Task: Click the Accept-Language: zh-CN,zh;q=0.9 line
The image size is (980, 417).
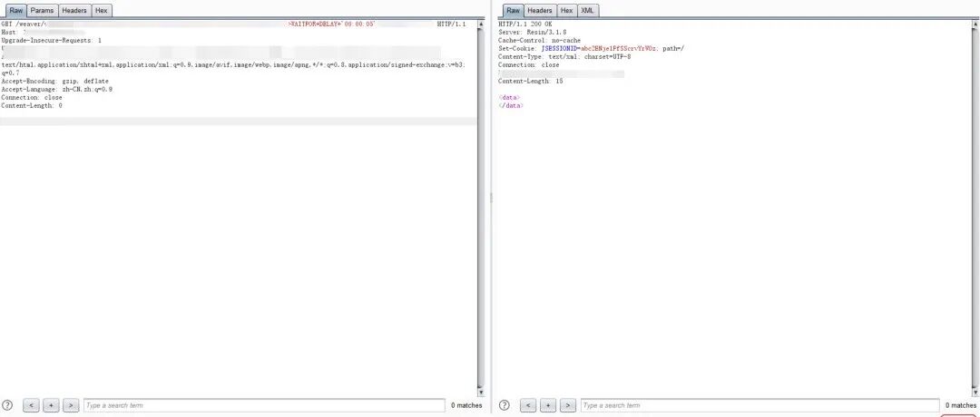Action: click(x=57, y=89)
